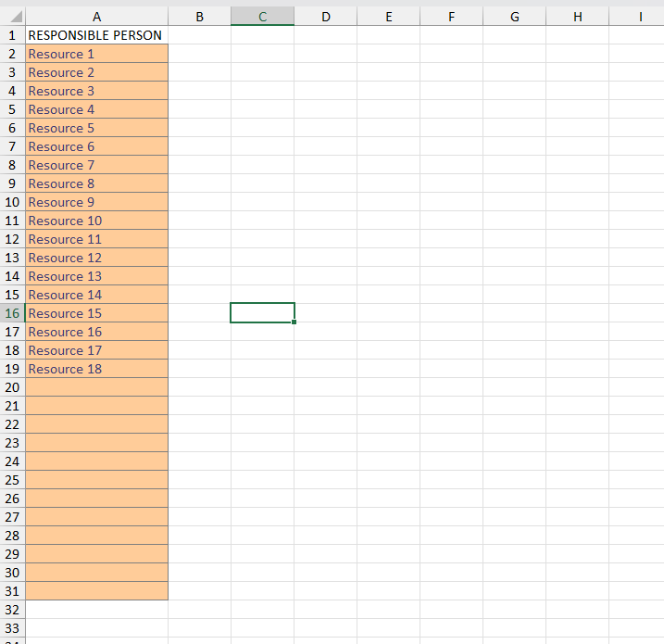
Task: Select column I header
Action: point(637,17)
